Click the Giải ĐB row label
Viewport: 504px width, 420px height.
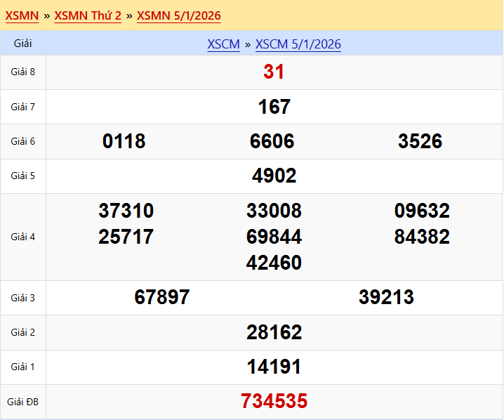point(22,402)
